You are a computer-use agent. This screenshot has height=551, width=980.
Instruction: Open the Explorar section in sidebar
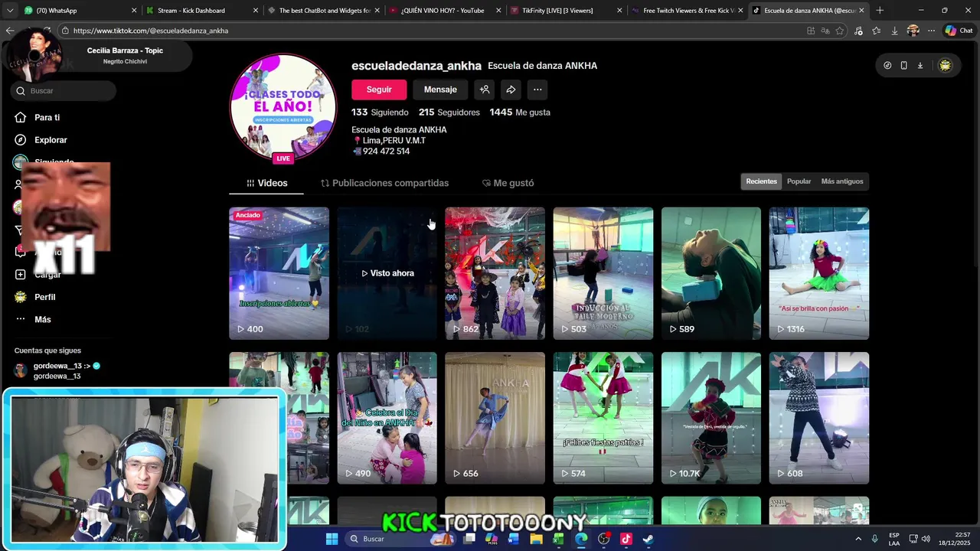tap(41, 140)
